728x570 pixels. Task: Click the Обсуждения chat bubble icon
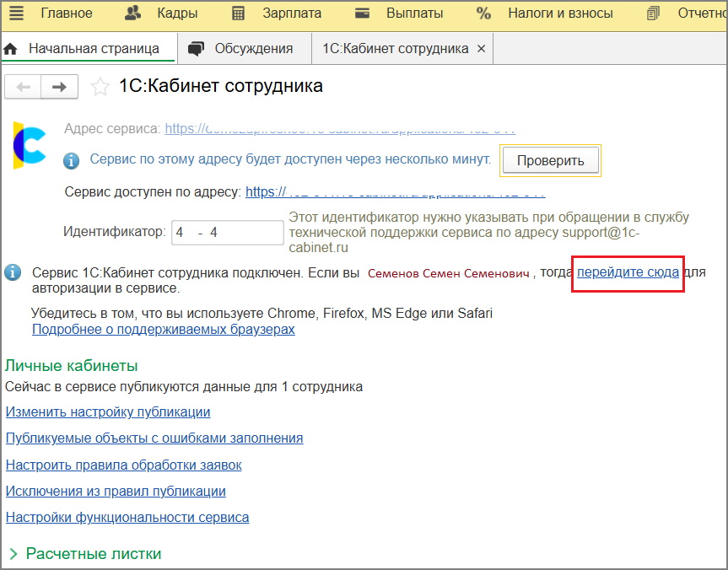click(196, 49)
